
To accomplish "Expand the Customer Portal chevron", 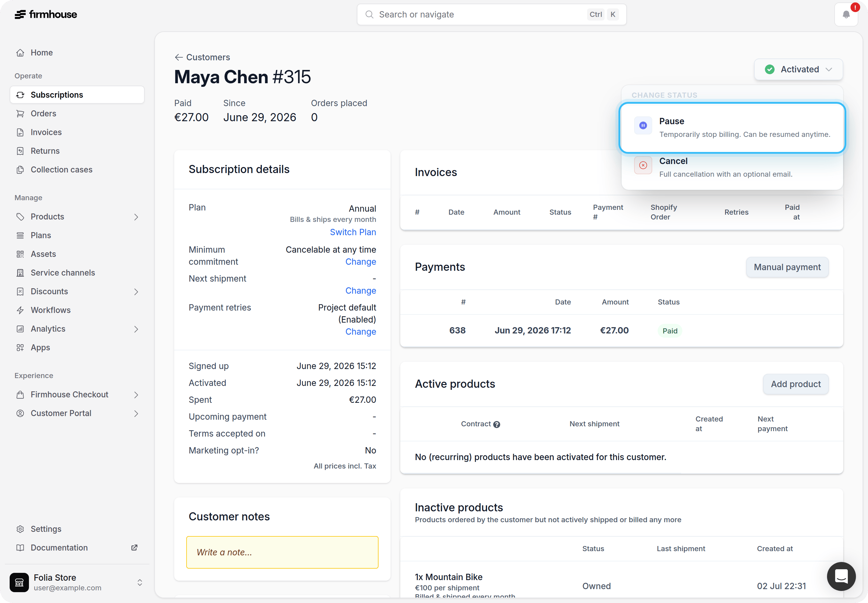I will pyautogui.click(x=136, y=413).
